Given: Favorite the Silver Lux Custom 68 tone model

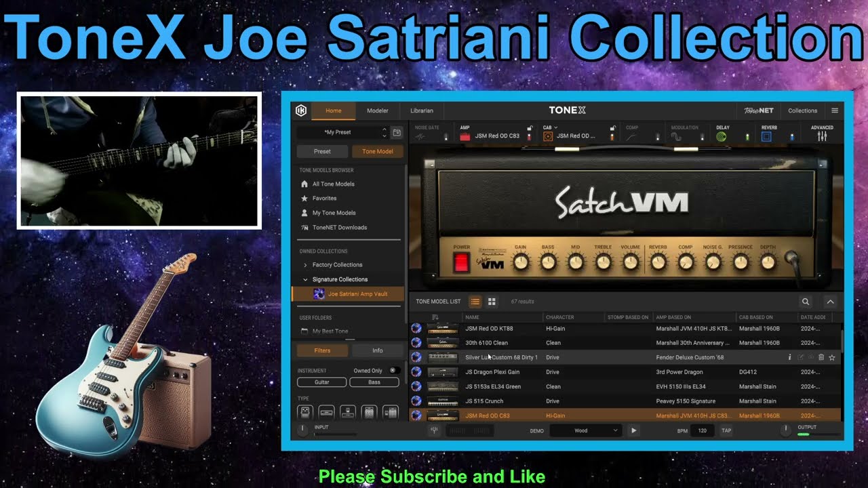Looking at the screenshot, I should (x=832, y=357).
